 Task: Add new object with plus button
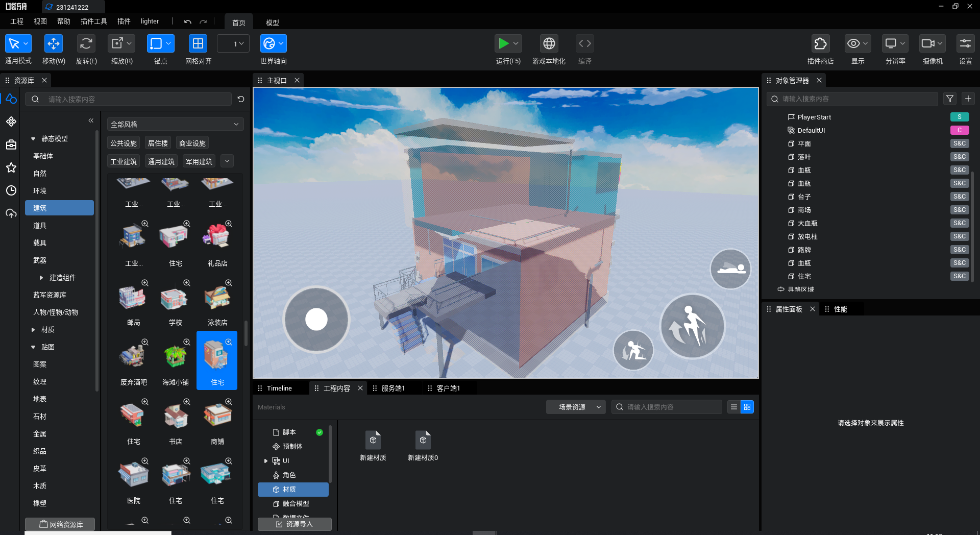coord(968,99)
